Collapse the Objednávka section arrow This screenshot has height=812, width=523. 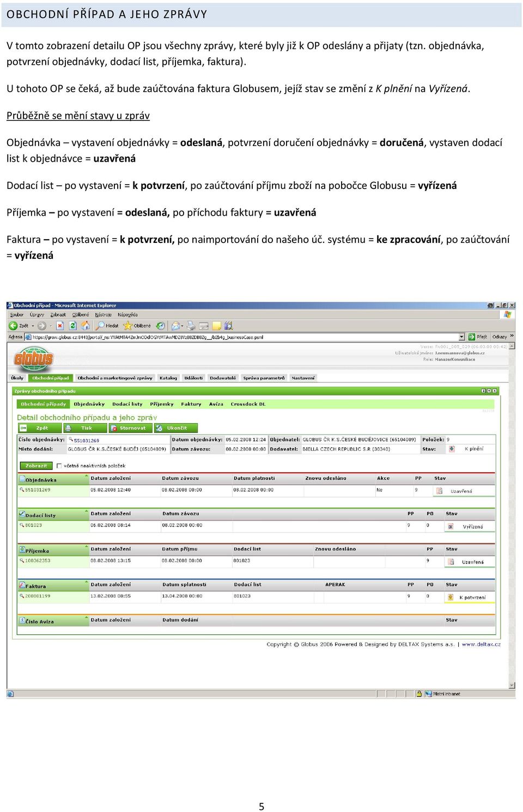[x=86, y=477]
